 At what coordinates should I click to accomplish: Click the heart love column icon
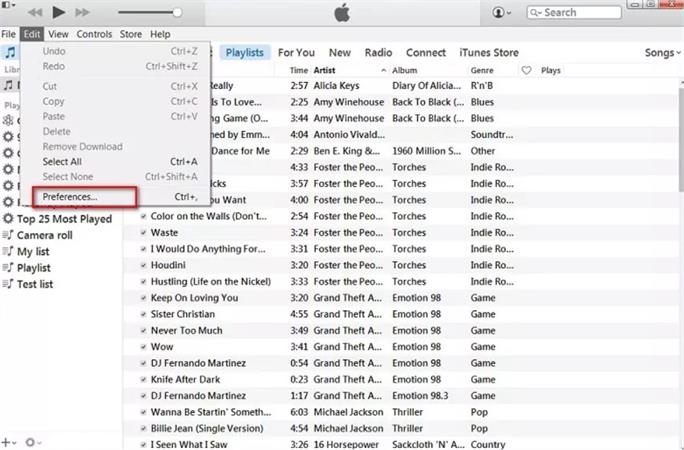click(527, 70)
